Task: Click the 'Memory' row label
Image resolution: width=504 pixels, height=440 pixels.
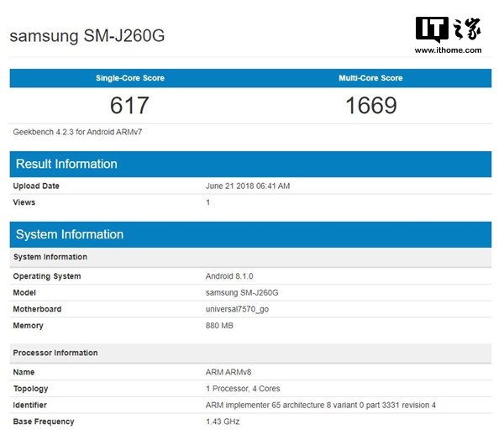Action: point(28,326)
